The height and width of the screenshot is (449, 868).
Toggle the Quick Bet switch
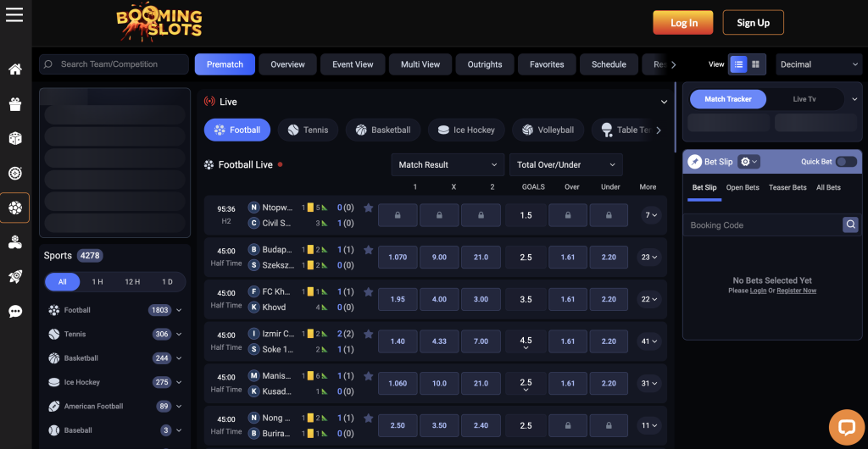point(846,162)
